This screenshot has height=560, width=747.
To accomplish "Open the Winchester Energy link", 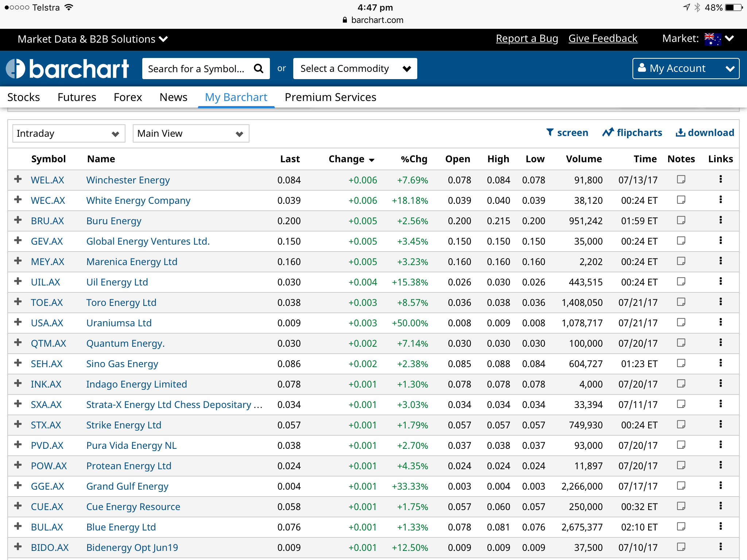I will pyautogui.click(x=128, y=180).
